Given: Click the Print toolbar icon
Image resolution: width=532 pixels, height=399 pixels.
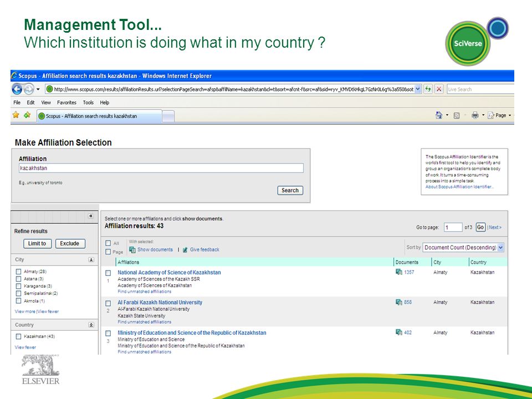Looking at the screenshot, I should click(x=475, y=115).
